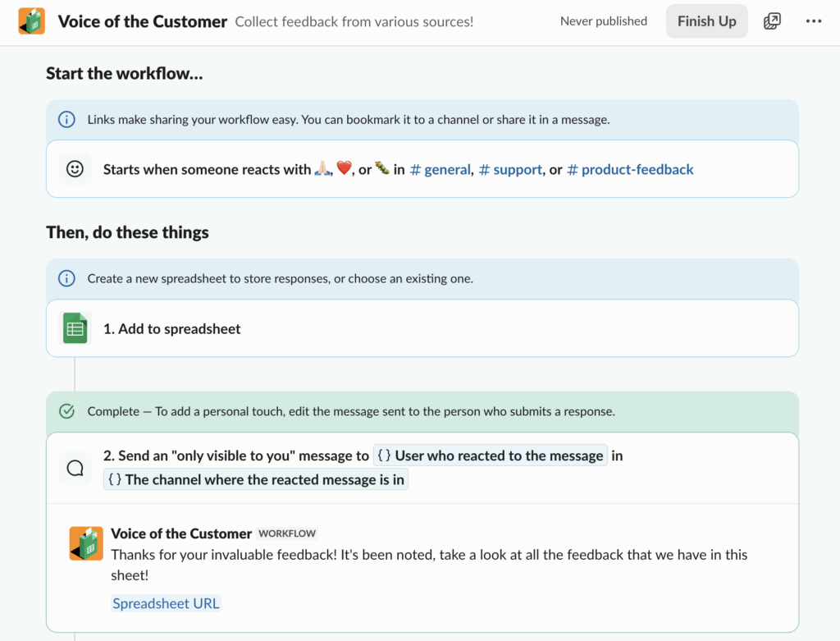840x641 pixels.
Task: Click the channel where reacted message variable
Action: tap(256, 480)
